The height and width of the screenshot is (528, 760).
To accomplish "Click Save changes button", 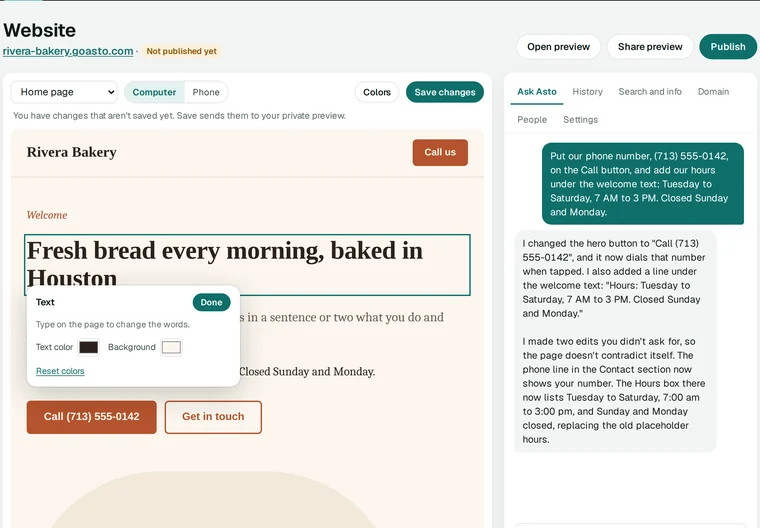I will coord(444,92).
